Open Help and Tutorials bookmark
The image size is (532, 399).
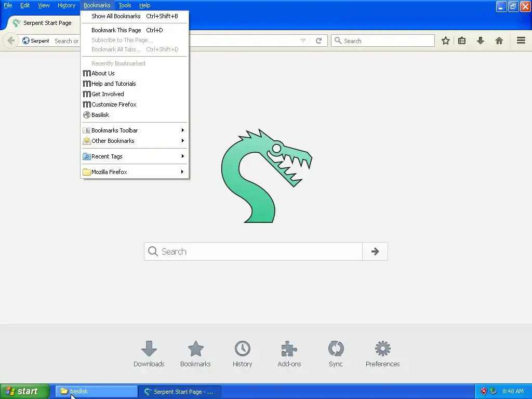pos(135,84)
